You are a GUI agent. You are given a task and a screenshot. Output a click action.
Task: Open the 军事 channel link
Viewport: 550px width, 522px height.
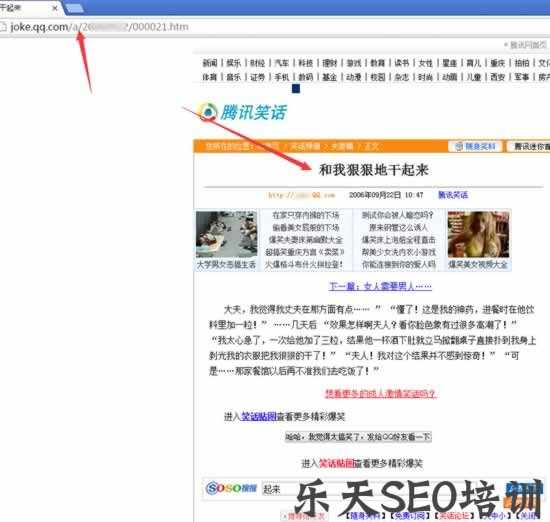pos(522,77)
